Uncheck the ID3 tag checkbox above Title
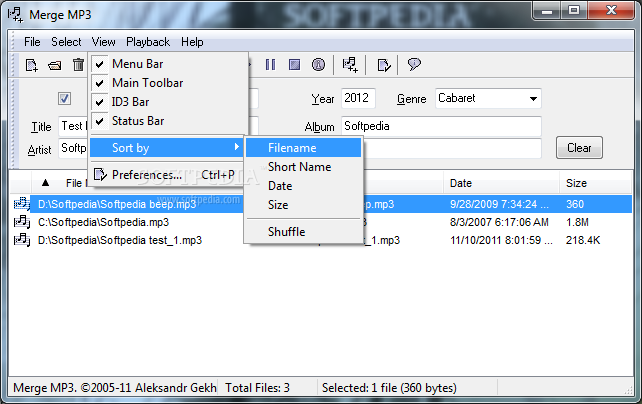Image resolution: width=642 pixels, height=404 pixels. tap(64, 98)
